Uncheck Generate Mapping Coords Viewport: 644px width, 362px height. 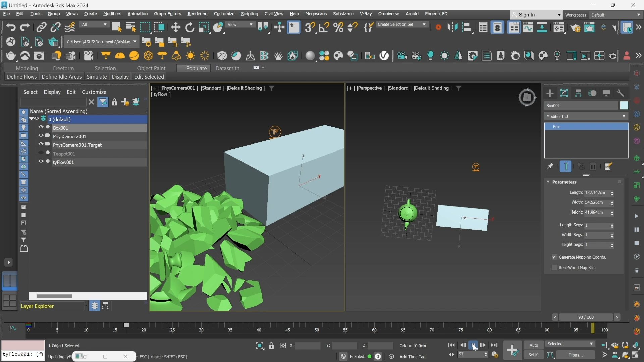(x=554, y=257)
